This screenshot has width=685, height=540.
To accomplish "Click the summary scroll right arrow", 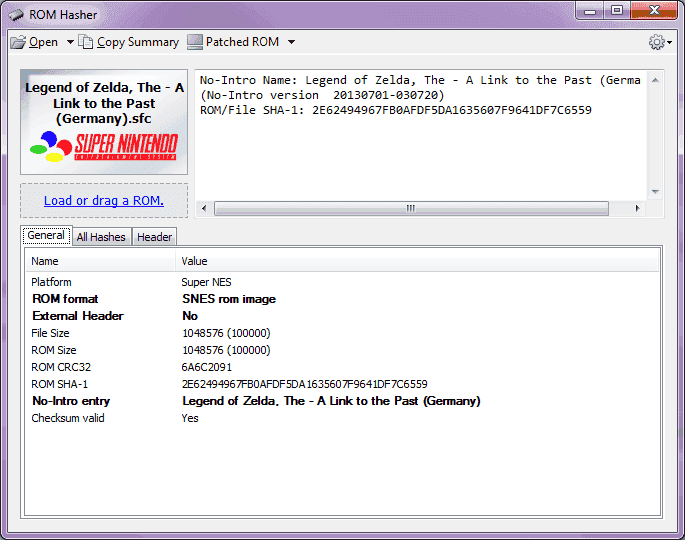I will click(x=637, y=208).
